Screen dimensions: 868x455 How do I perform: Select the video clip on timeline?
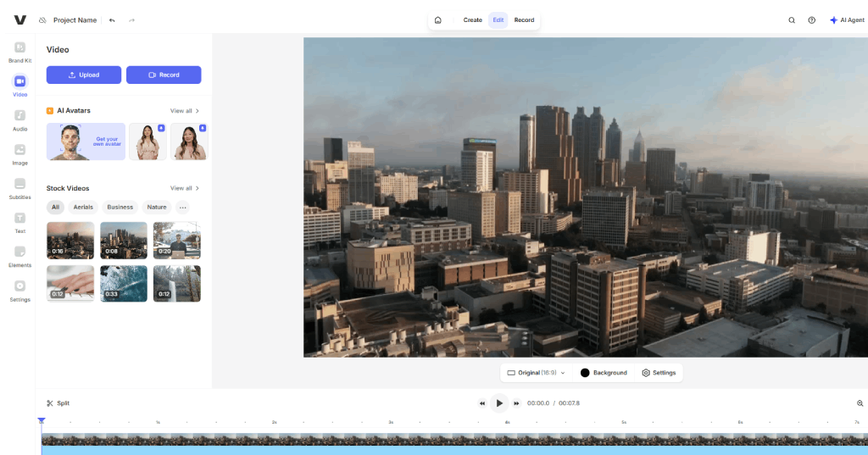454,440
